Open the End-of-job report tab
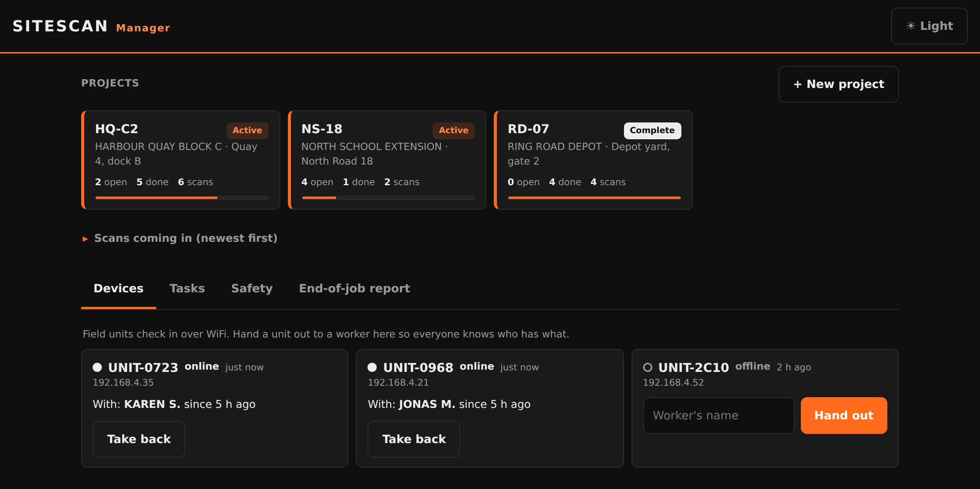The width and height of the screenshot is (980, 489). coord(354,289)
